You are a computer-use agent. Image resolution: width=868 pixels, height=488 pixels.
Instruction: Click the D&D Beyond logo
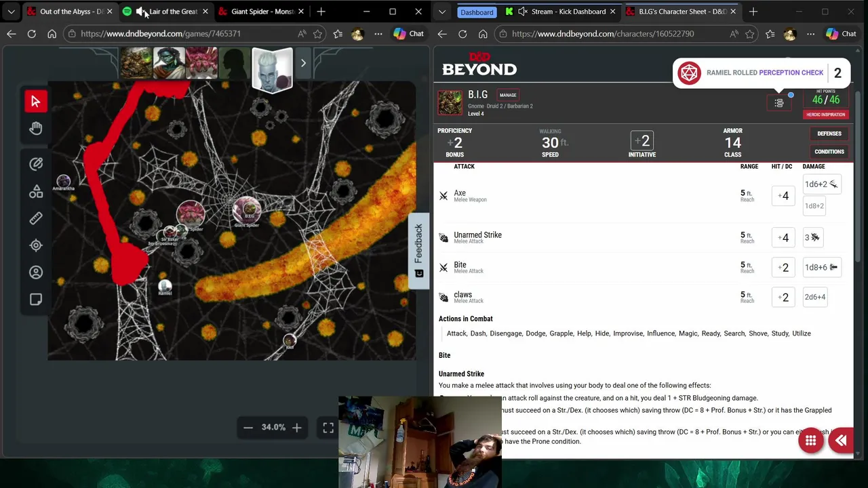click(479, 64)
